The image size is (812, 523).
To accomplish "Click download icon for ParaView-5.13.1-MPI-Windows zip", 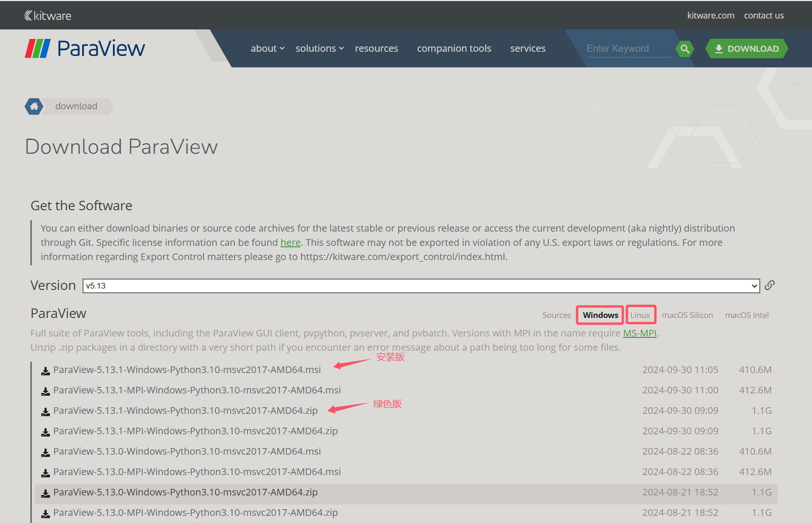I will [x=46, y=432].
